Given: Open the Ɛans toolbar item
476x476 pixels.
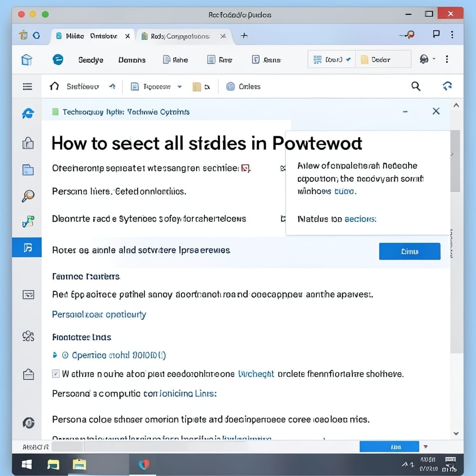Looking at the screenshot, I should (x=266, y=60).
